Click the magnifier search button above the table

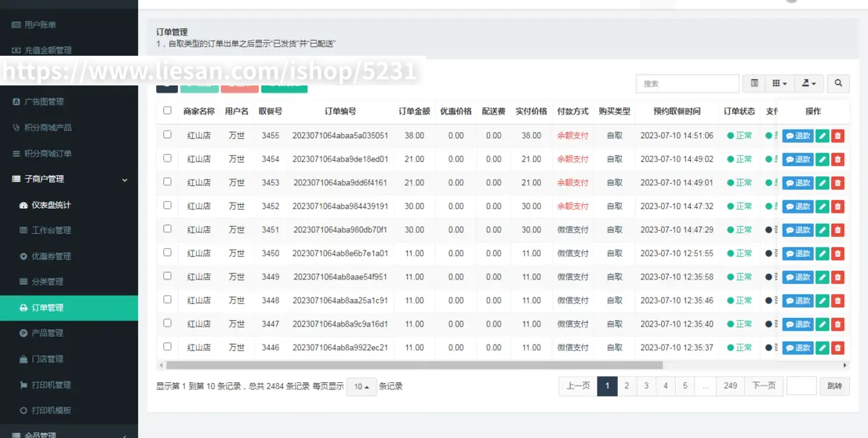[x=838, y=83]
